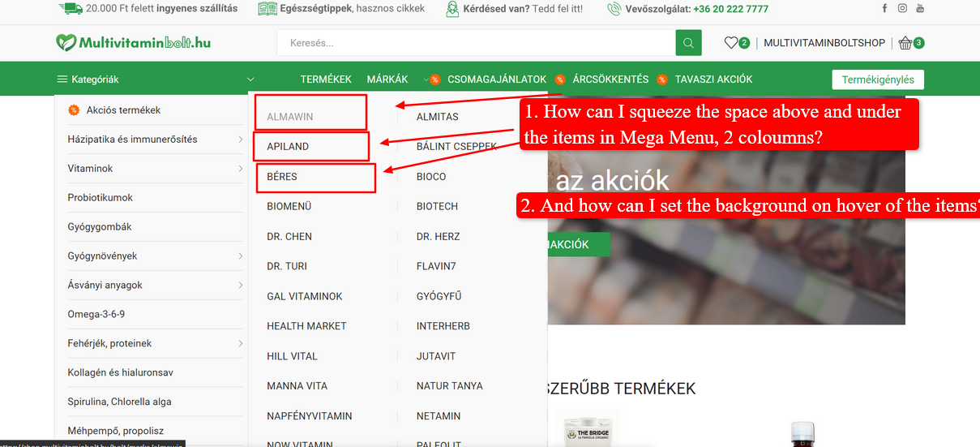This screenshot has height=447, width=980.
Task: Click the hamburger icon beside Kategóriák
Action: point(62,80)
